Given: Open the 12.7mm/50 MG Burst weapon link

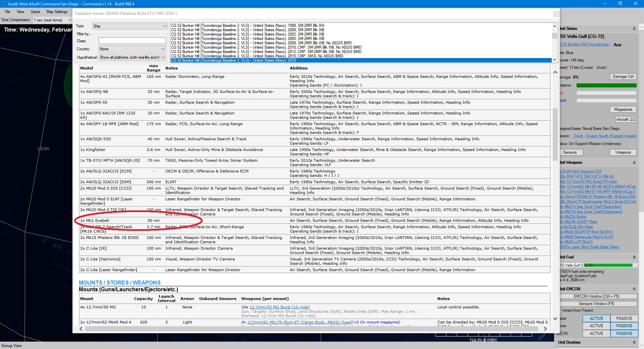Looking at the screenshot, I should 279,307.
